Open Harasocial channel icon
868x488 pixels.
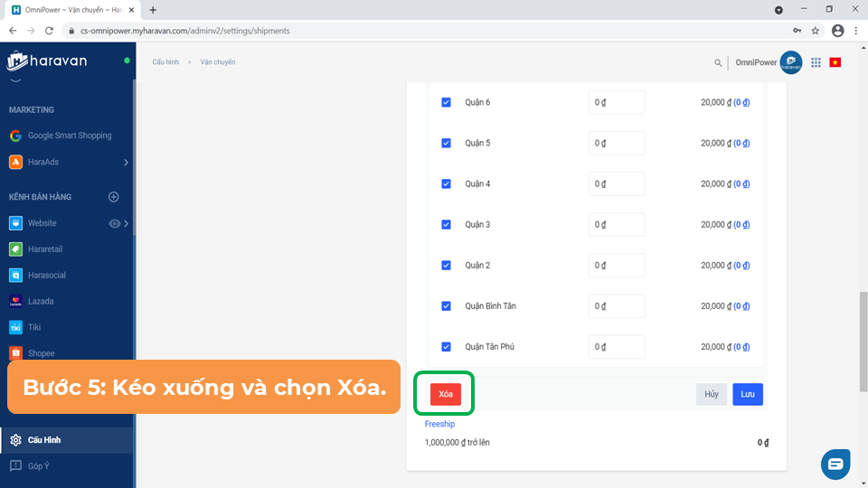coord(15,275)
